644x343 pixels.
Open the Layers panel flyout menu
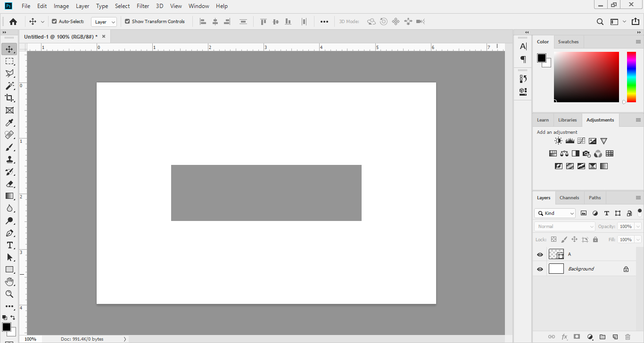638,198
